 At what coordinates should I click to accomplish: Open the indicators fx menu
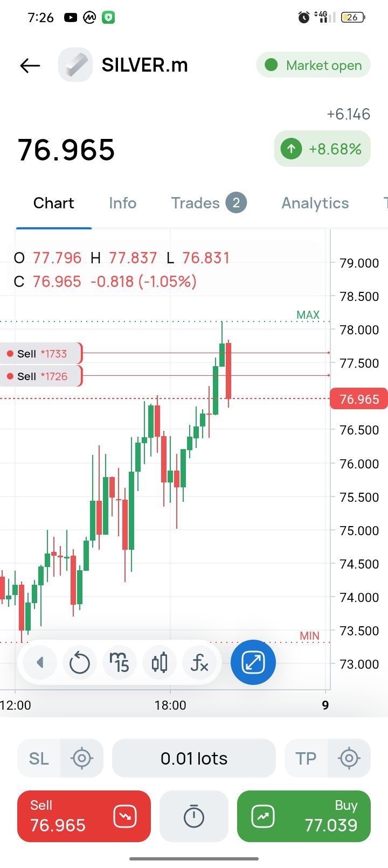199,662
